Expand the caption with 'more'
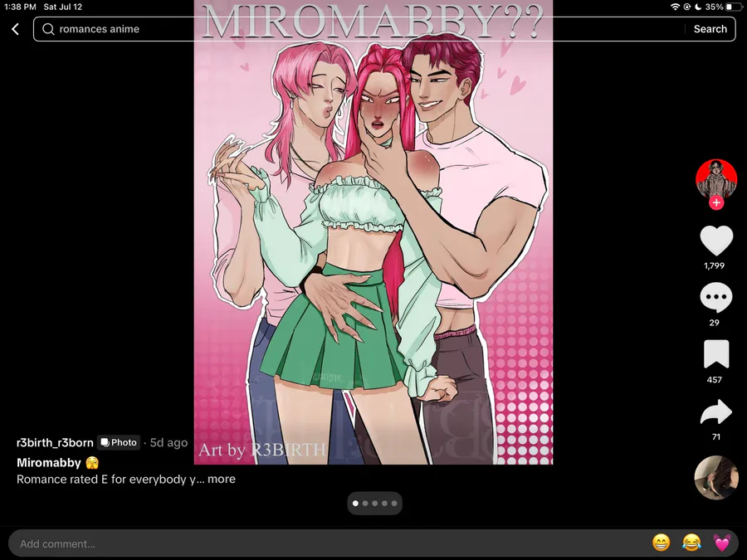This screenshot has height=560, width=747. pyautogui.click(x=222, y=479)
